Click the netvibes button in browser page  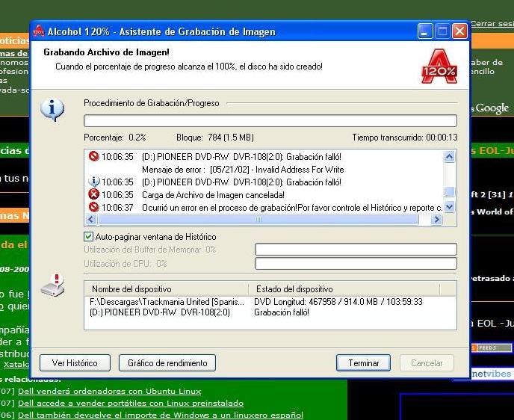[x=491, y=374]
